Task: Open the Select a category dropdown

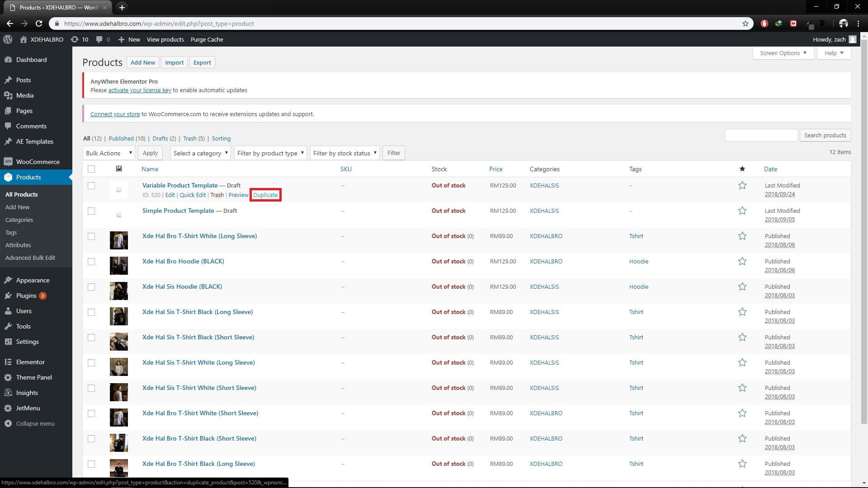Action: tap(201, 153)
